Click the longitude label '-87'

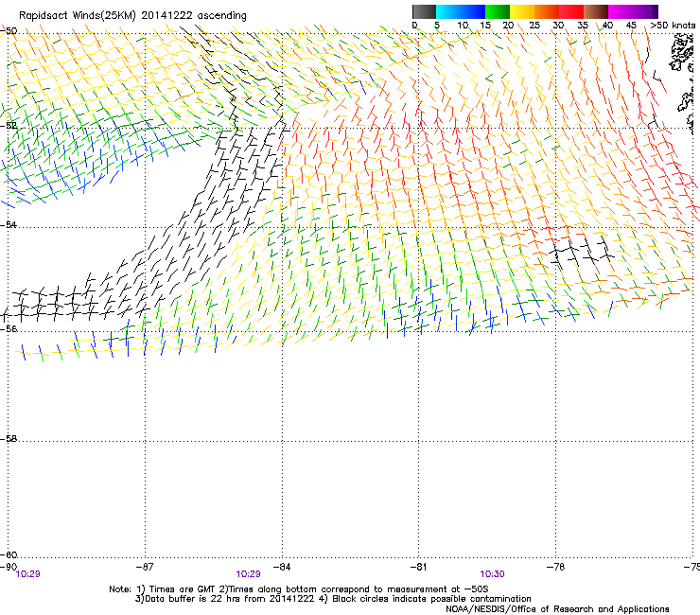[145, 567]
